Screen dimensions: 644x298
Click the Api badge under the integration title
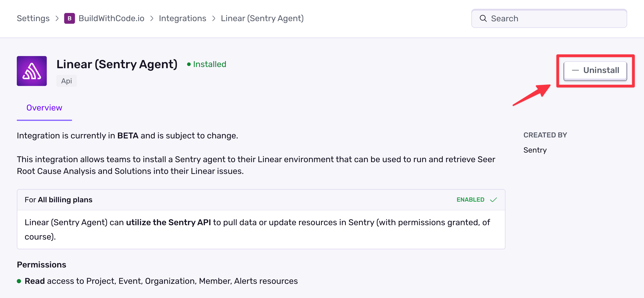pos(66,81)
